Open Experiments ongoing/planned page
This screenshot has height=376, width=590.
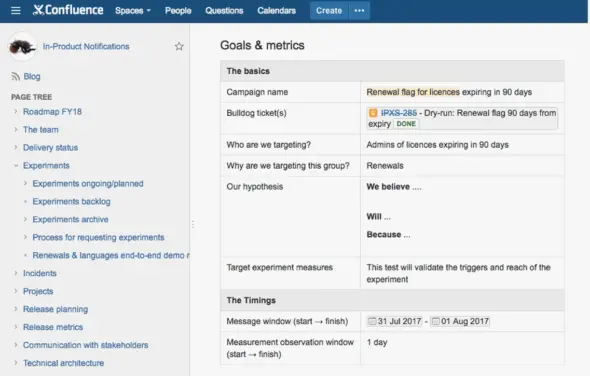click(88, 184)
